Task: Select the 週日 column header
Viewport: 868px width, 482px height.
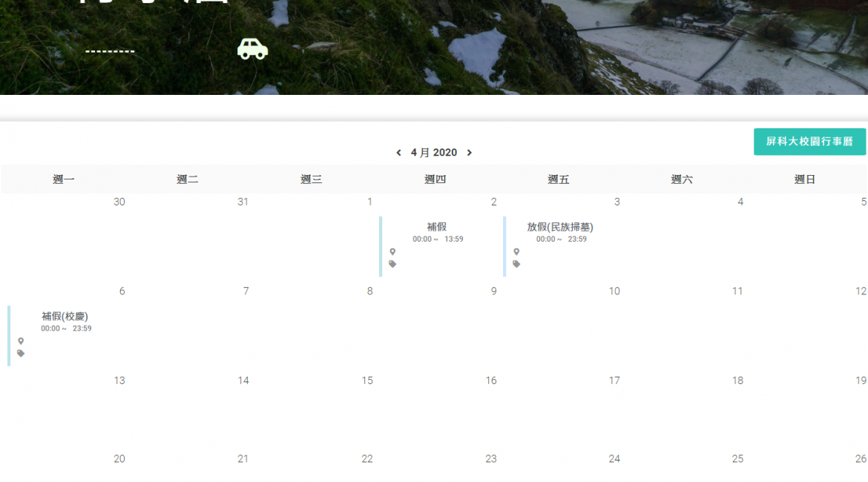Action: [x=805, y=179]
